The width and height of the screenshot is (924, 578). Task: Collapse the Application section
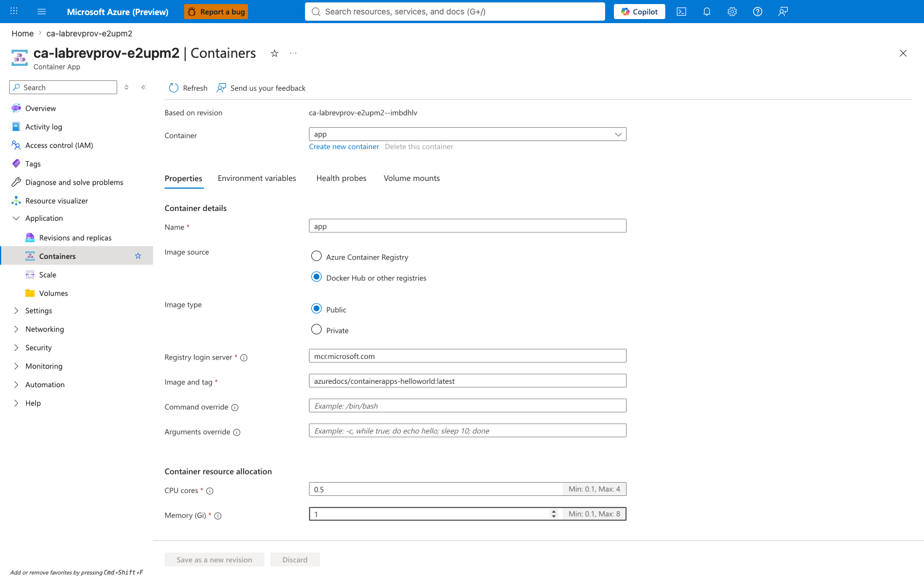[x=16, y=218]
